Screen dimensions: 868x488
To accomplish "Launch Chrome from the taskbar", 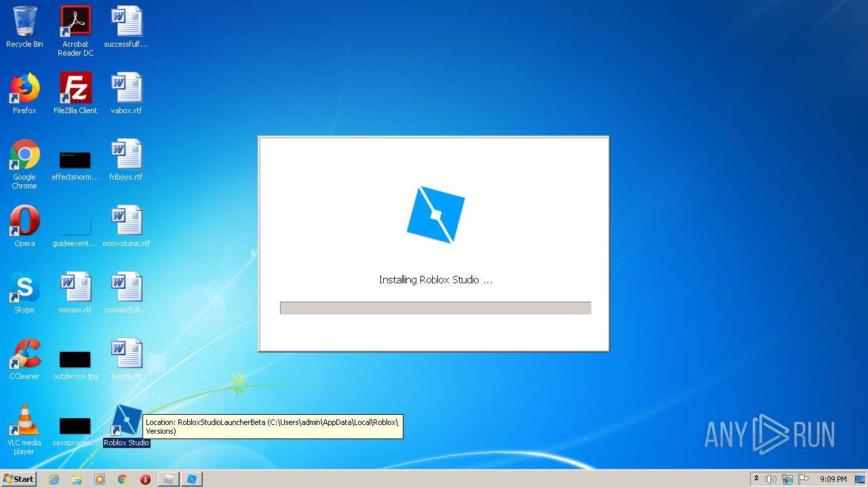I will point(123,479).
